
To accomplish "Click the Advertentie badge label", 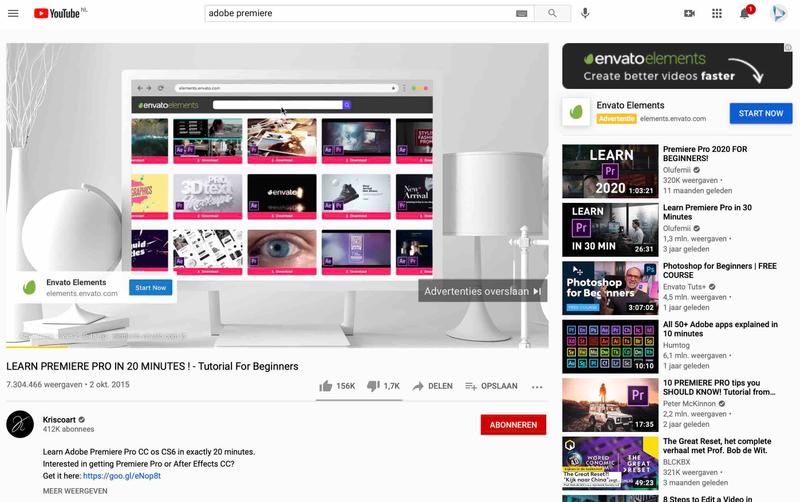I will click(616, 118).
